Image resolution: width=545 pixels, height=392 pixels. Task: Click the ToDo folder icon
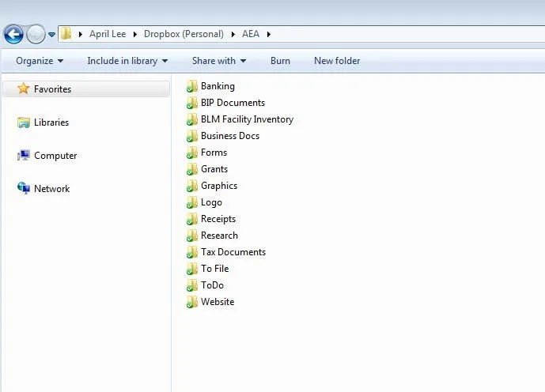(192, 285)
